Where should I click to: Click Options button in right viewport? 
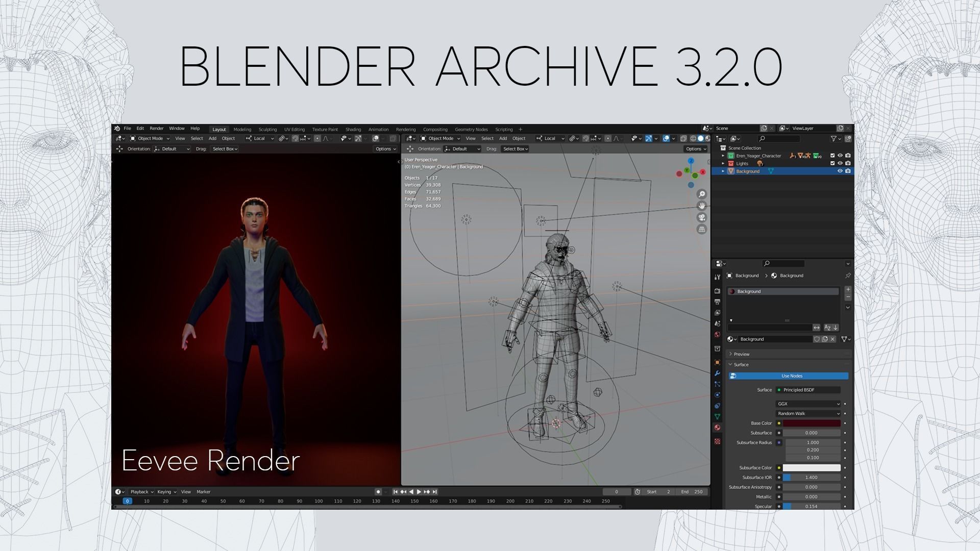696,149
